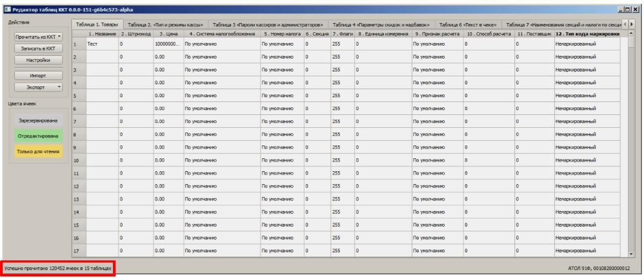
Task: Click the «Импорт» button
Action: [38, 76]
